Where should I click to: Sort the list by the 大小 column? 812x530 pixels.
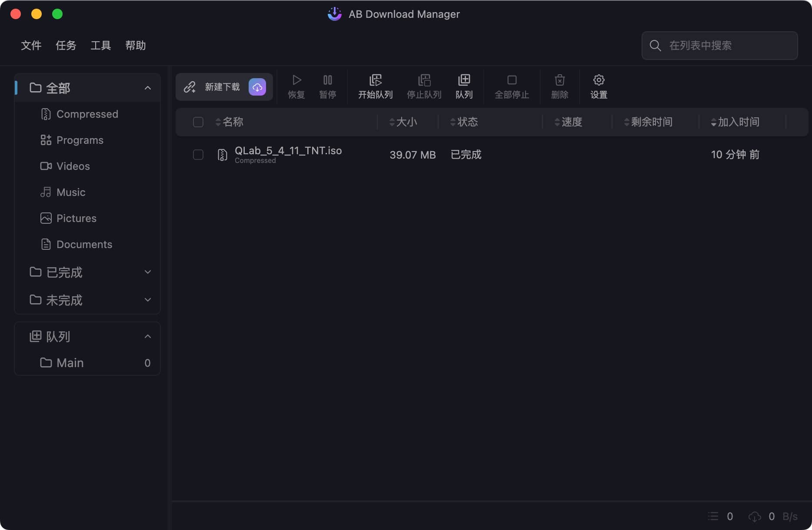click(403, 122)
